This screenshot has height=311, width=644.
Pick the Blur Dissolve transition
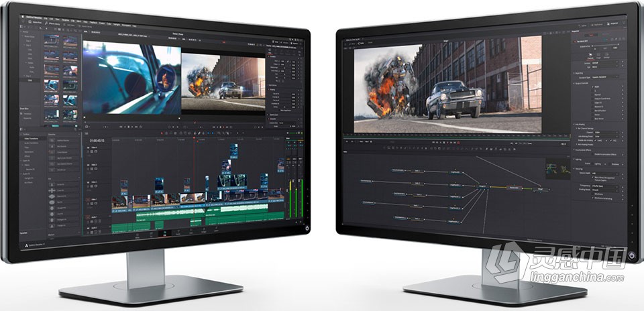click(64, 146)
